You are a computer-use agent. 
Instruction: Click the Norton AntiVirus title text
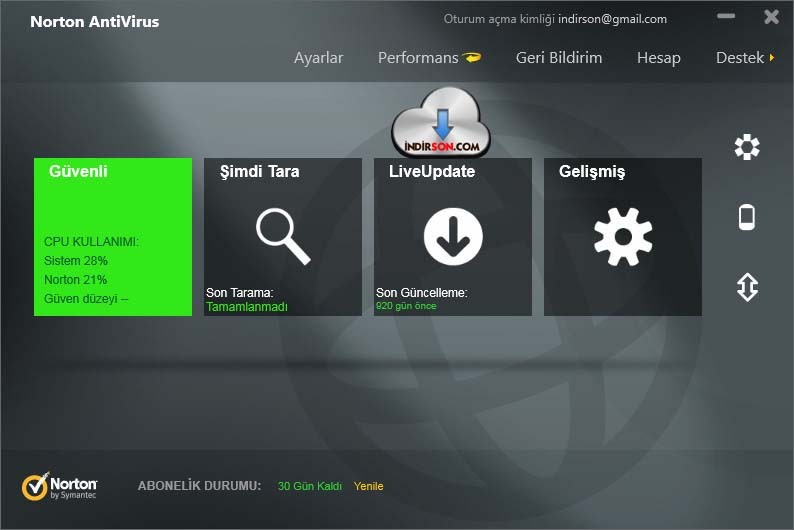[x=95, y=22]
